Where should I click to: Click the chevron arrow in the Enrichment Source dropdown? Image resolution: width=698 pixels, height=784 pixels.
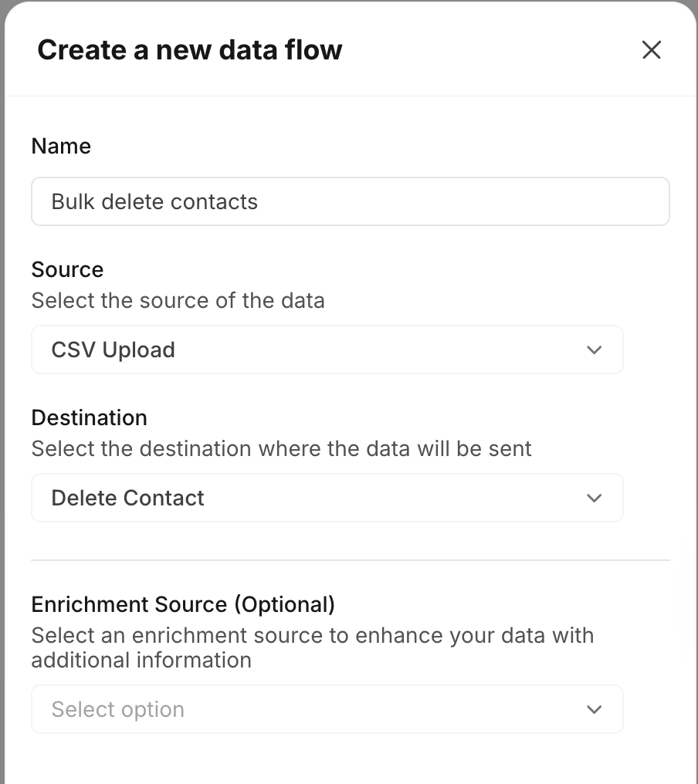[x=594, y=709]
